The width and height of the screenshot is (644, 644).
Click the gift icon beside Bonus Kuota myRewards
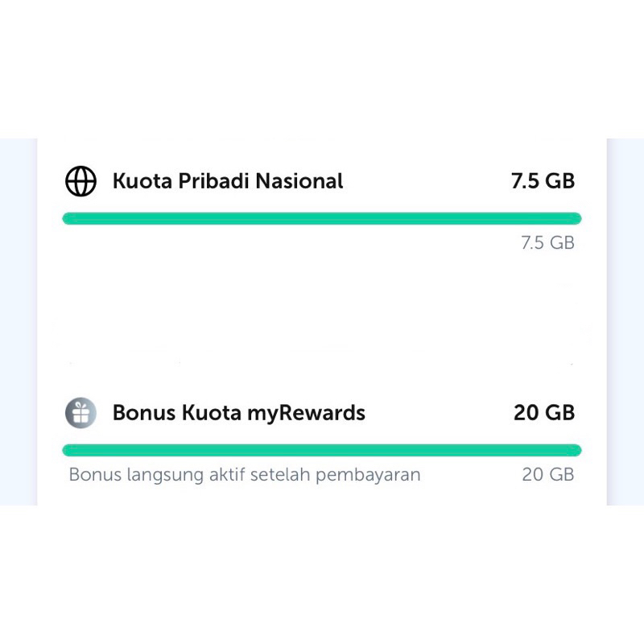point(80,413)
